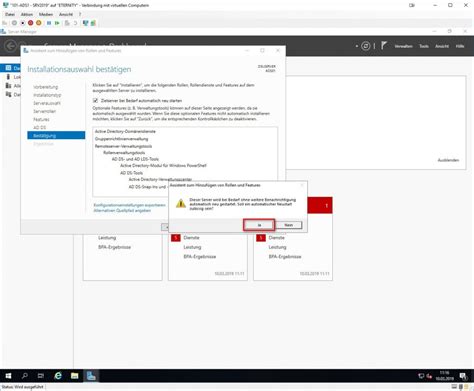Click BPA-Ergebnisse in the leftmost server tile
This screenshot has height=391, width=474.
tap(114, 247)
